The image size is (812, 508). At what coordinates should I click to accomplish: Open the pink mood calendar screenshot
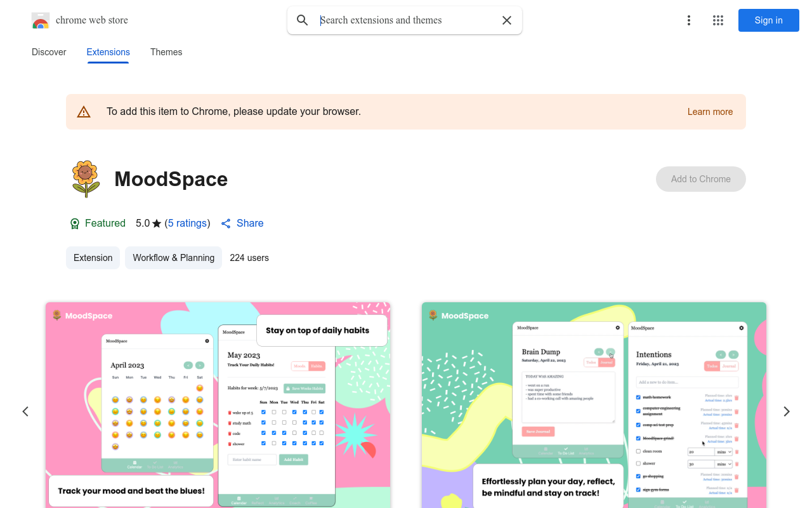[218, 405]
